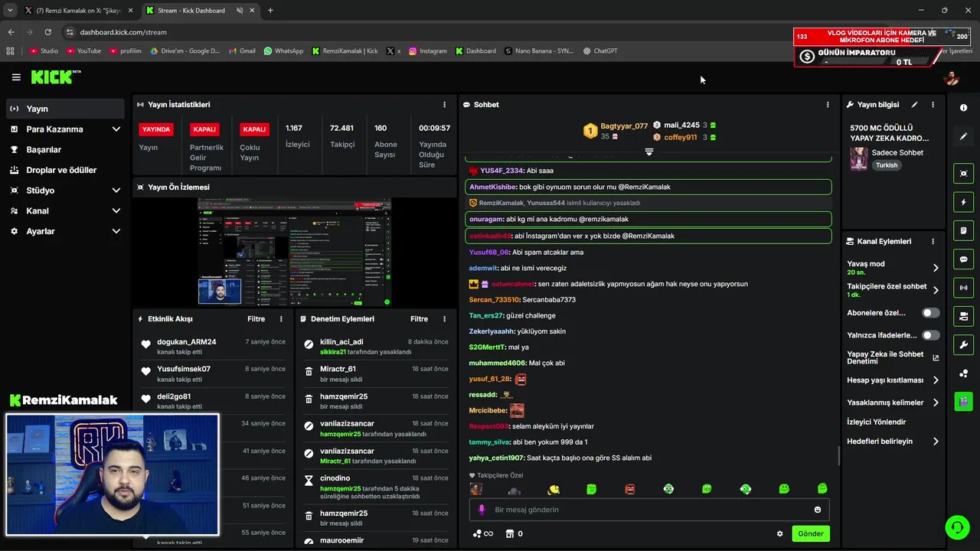The height and width of the screenshot is (551, 980).
Task: Open the info icon in right toolbar
Action: click(x=963, y=108)
